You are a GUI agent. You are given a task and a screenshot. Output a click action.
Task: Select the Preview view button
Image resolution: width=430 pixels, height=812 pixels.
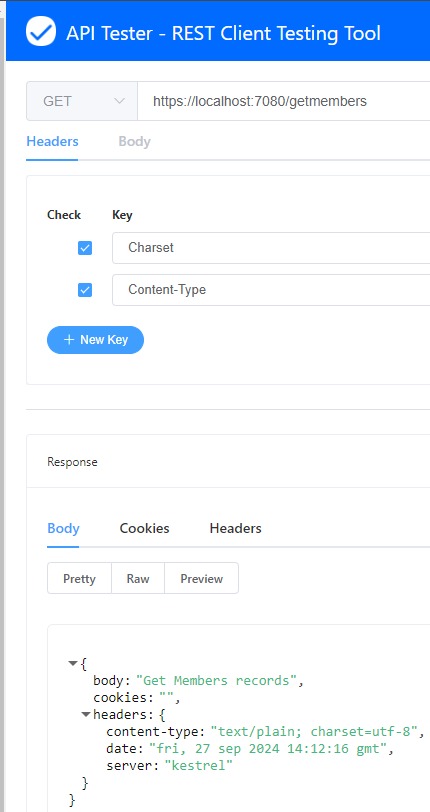[202, 578]
